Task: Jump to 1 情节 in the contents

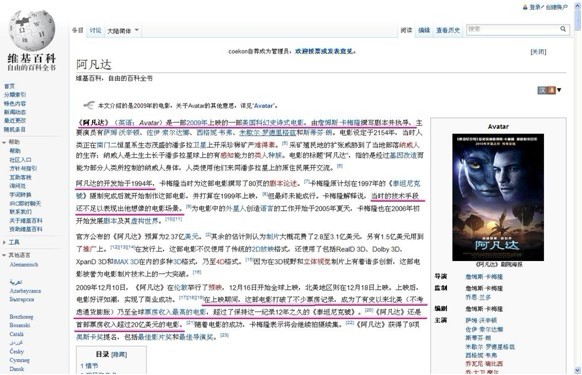Action: pyautogui.click(x=89, y=366)
